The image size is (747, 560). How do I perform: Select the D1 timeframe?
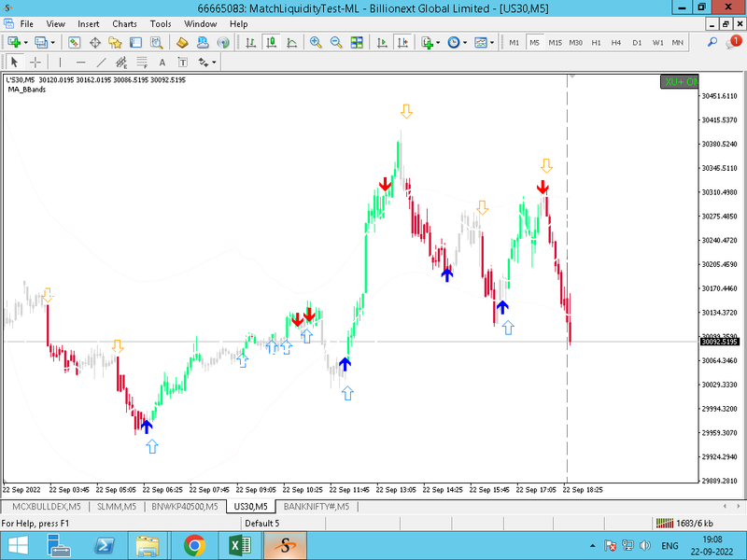(x=637, y=42)
